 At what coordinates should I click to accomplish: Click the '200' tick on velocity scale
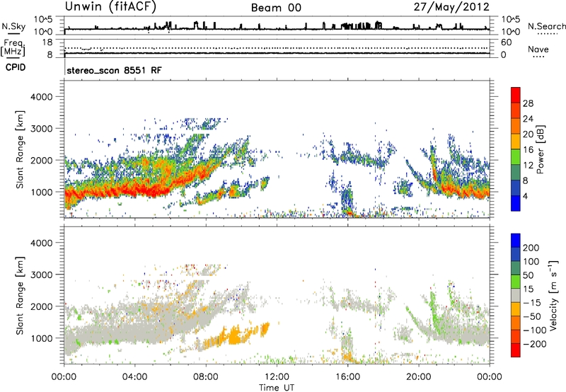531,248
